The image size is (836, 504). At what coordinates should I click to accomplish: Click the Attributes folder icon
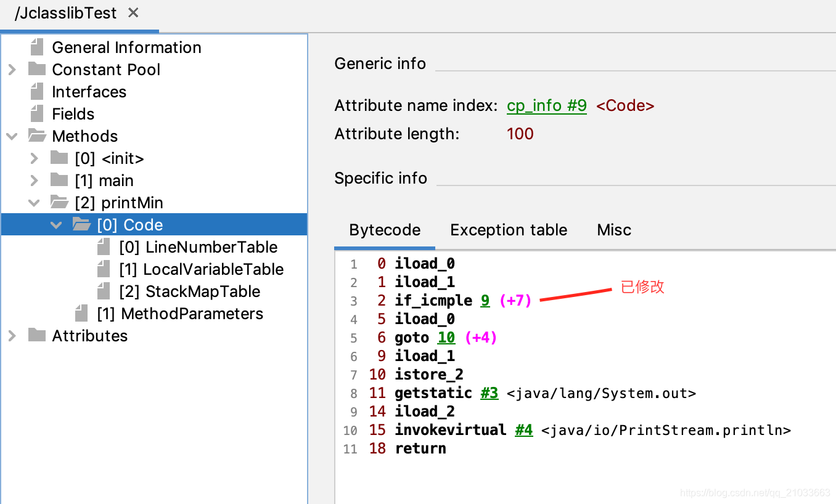[37, 335]
